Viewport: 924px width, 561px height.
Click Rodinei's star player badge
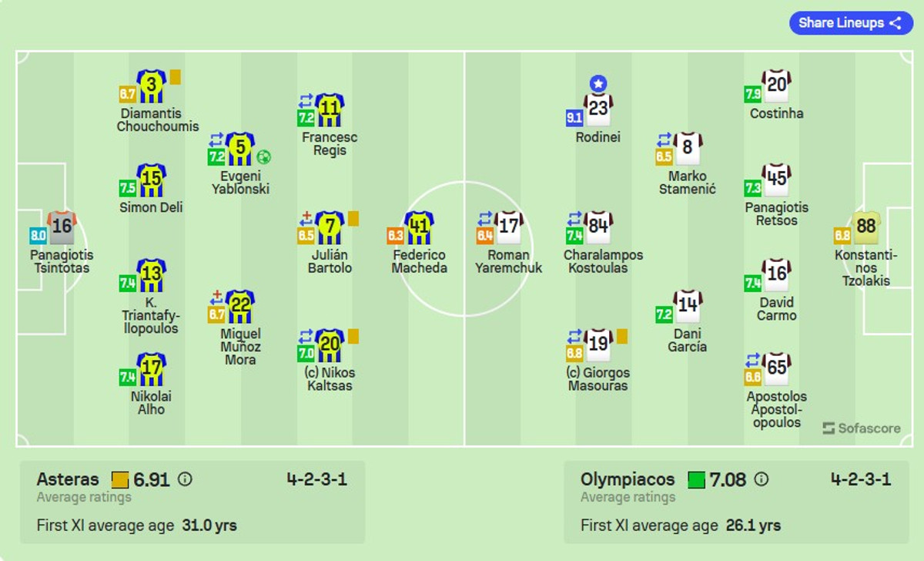pos(598,83)
